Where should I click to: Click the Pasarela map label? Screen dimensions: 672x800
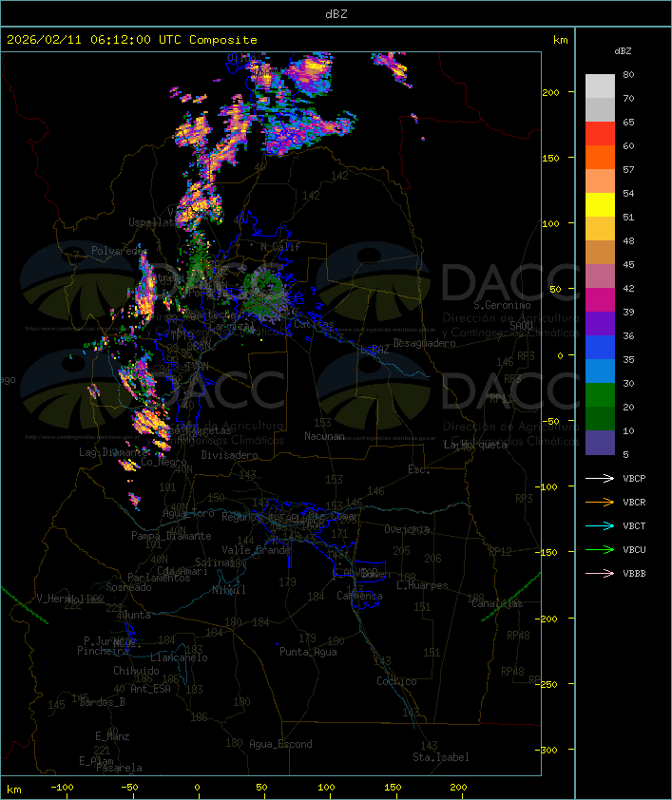[x=120, y=768]
